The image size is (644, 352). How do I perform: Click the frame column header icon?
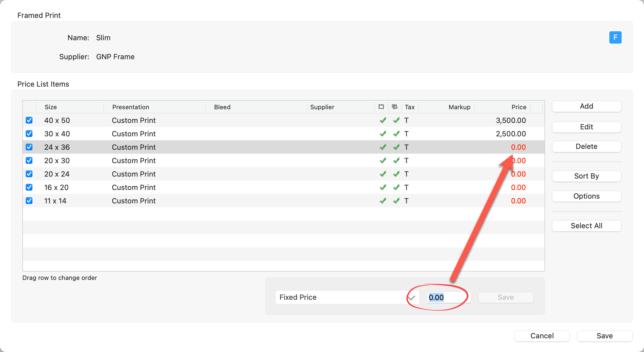(x=381, y=107)
